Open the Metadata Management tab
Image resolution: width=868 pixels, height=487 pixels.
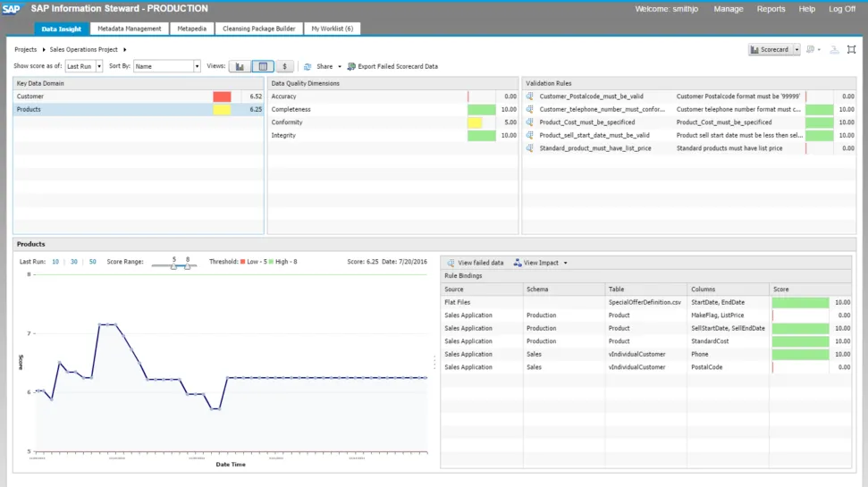tap(130, 29)
